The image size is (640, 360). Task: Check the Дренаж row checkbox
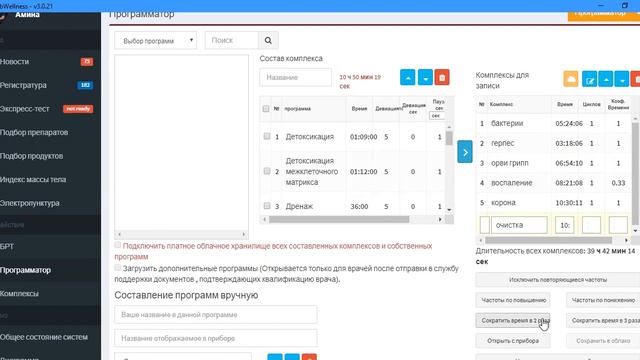(x=267, y=206)
